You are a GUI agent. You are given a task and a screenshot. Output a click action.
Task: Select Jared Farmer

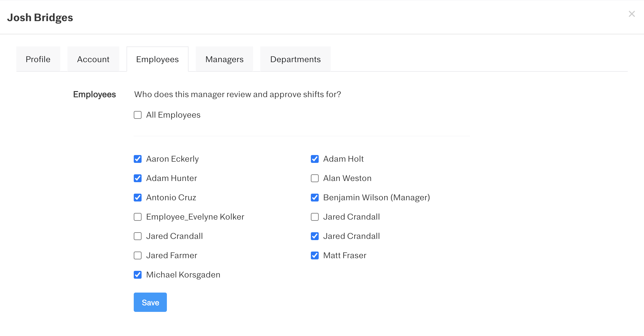point(138,255)
